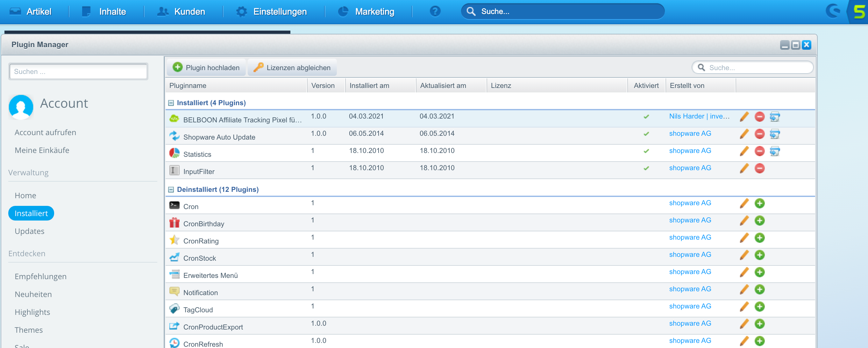Reinstall the Shopware Auto Update plugin
Screen dimensions: 868x348
coord(775,134)
